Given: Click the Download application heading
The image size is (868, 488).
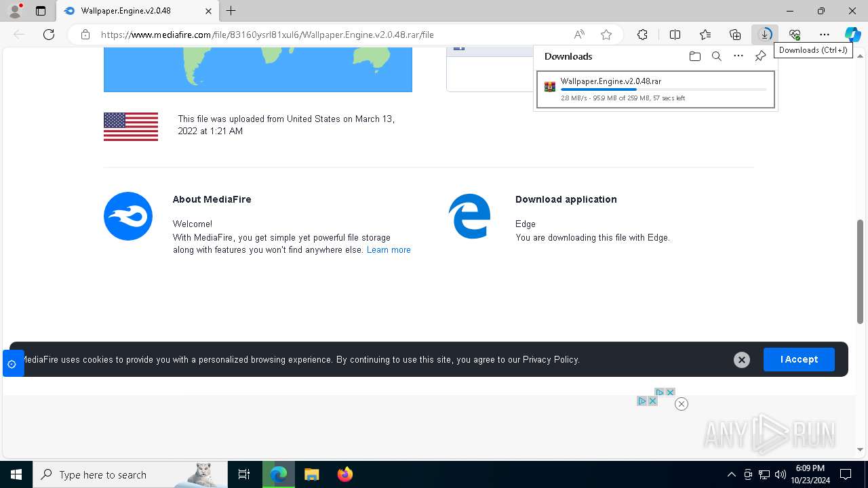Looking at the screenshot, I should [566, 199].
